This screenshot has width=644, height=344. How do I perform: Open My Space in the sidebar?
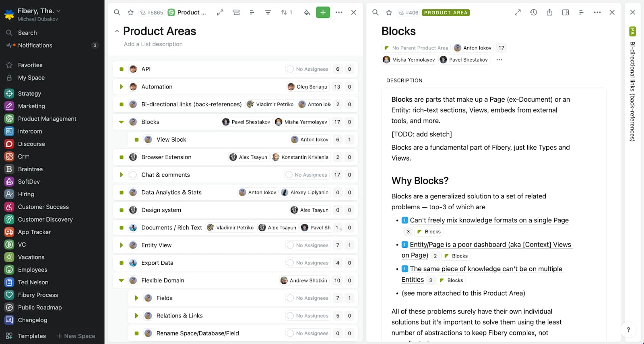[31, 78]
